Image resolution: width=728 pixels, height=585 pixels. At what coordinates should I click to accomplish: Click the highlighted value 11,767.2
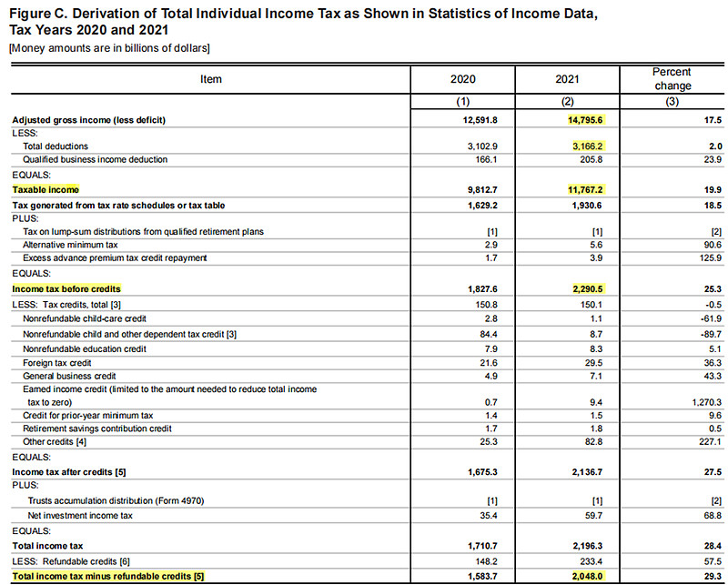[585, 190]
